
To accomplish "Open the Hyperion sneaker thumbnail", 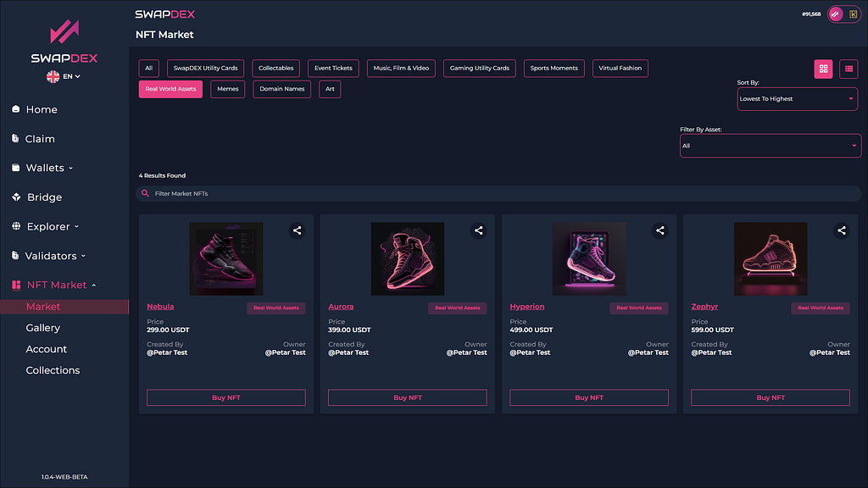I will pyautogui.click(x=589, y=259).
